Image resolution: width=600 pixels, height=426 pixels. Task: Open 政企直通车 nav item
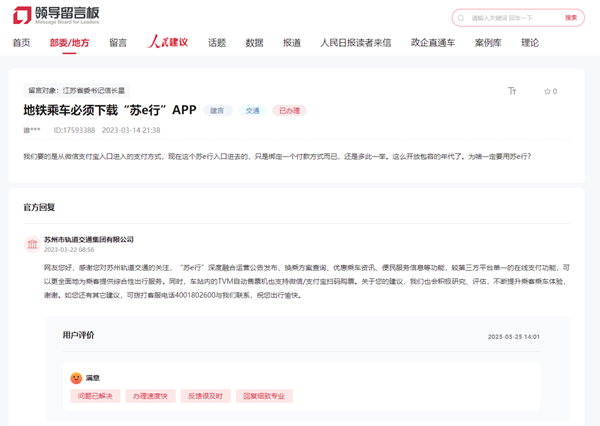[433, 42]
